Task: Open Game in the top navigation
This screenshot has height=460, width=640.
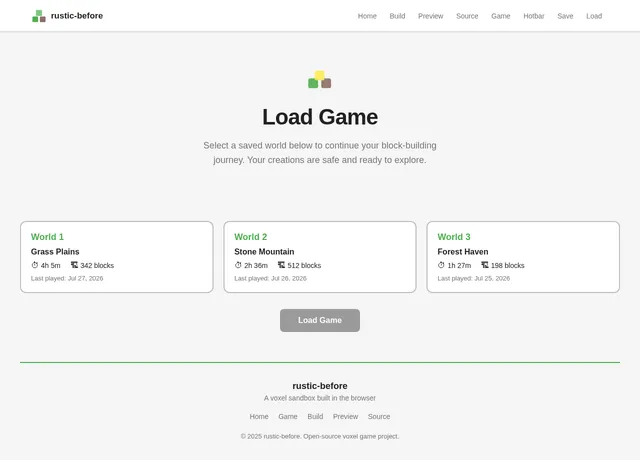Action: [x=500, y=16]
